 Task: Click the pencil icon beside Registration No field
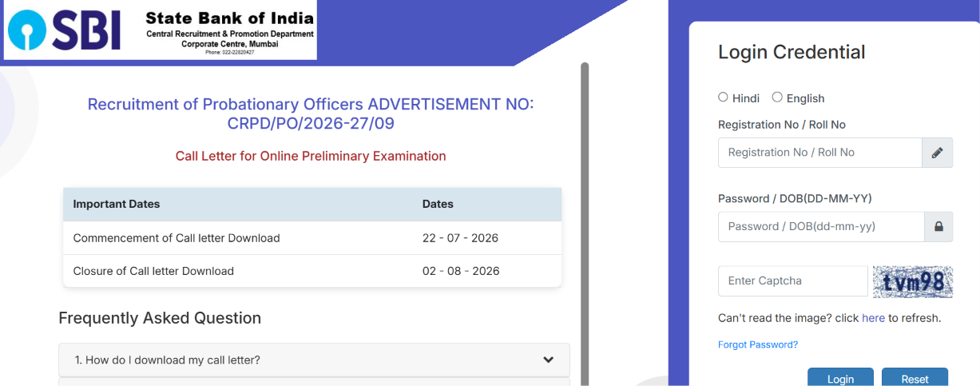pyautogui.click(x=937, y=153)
